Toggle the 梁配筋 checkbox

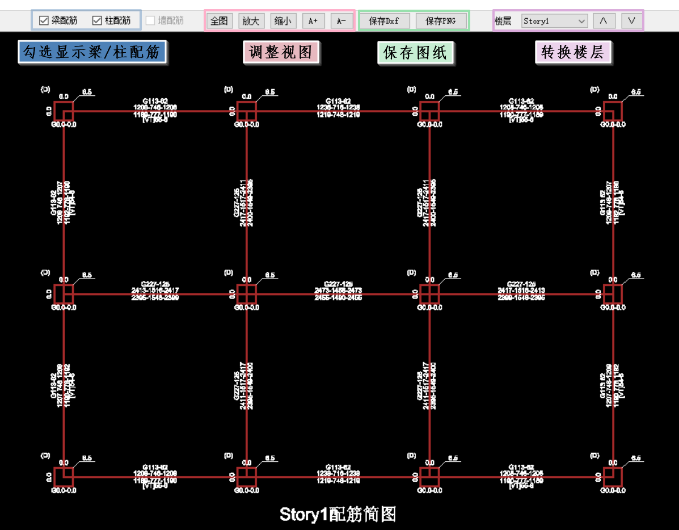[44, 20]
